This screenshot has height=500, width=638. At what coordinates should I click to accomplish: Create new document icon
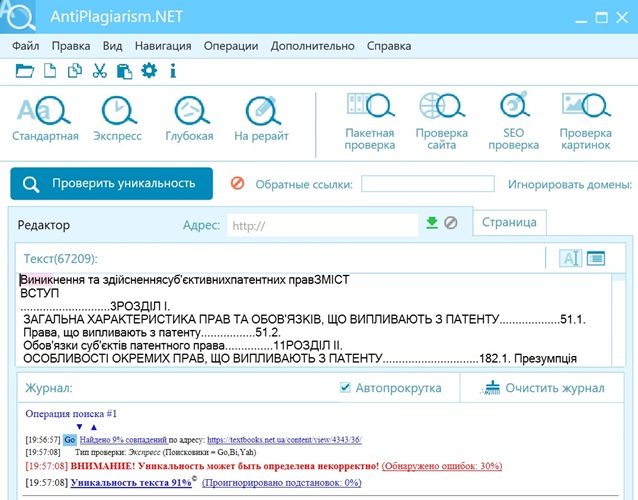point(50,71)
